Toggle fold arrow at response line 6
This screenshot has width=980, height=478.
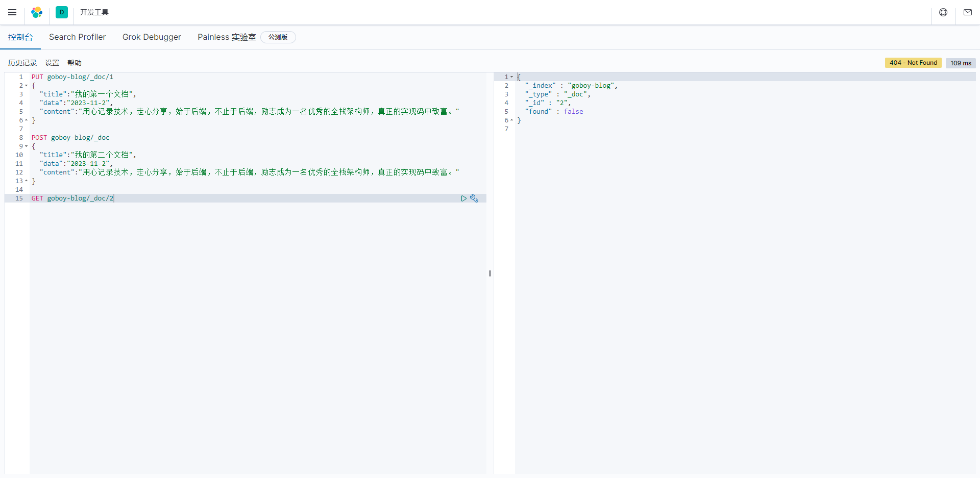(512, 120)
